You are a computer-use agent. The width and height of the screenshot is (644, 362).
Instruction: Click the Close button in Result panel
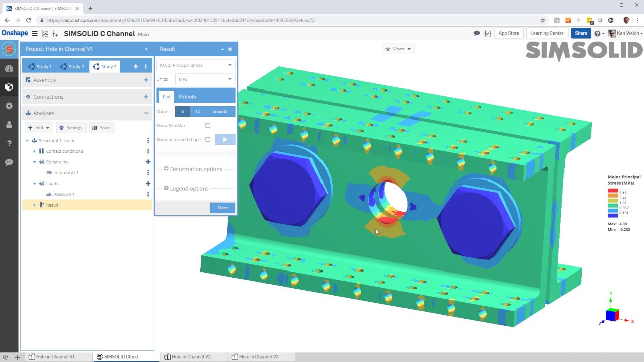pos(223,208)
